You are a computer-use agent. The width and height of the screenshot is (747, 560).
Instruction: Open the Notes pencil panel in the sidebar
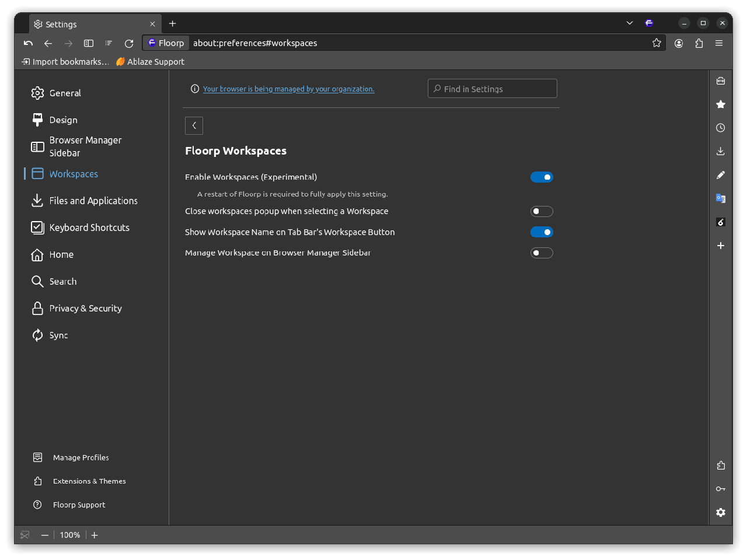click(721, 175)
